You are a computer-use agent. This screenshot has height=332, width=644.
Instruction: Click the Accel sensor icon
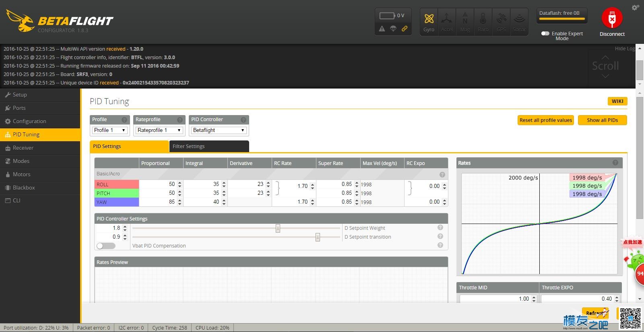(x=446, y=22)
